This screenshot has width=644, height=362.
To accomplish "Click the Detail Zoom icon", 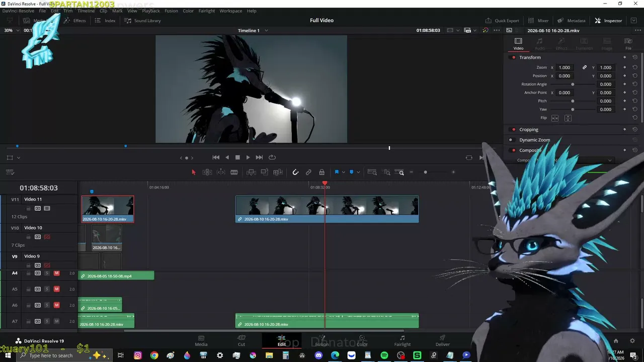I will coord(387,172).
